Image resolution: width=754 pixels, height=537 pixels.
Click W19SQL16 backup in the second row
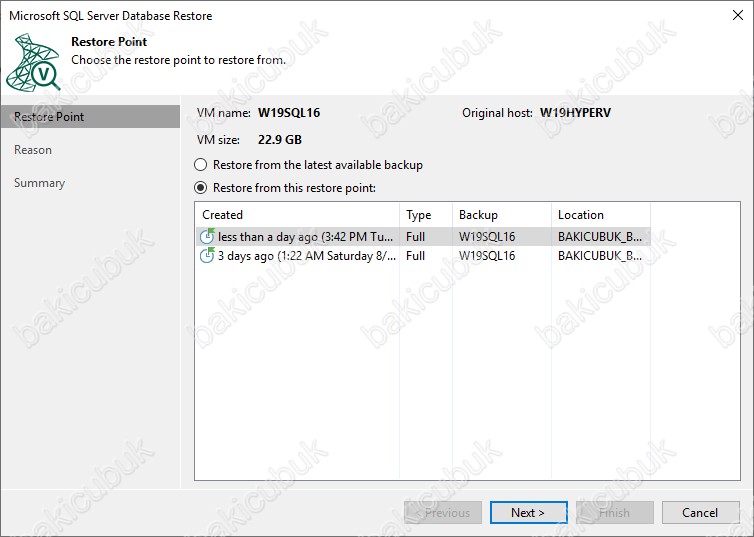click(x=487, y=256)
